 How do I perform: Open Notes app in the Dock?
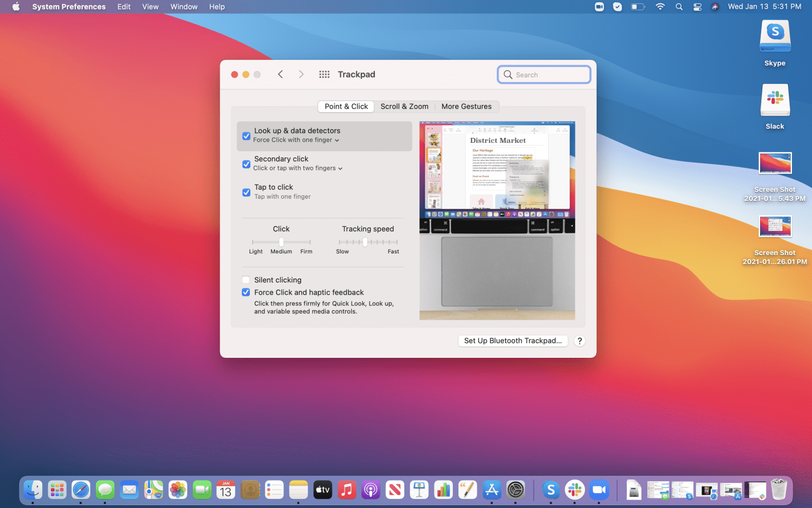[x=298, y=490]
